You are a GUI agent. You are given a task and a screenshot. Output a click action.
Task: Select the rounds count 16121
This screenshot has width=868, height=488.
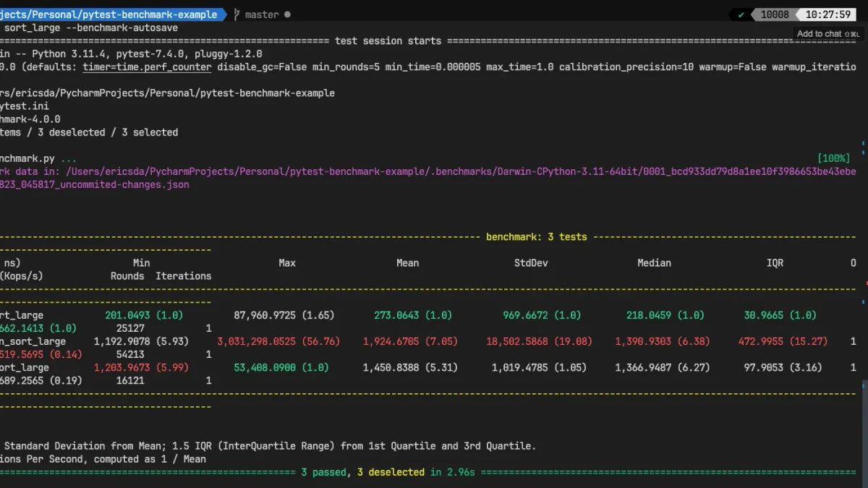coord(130,380)
